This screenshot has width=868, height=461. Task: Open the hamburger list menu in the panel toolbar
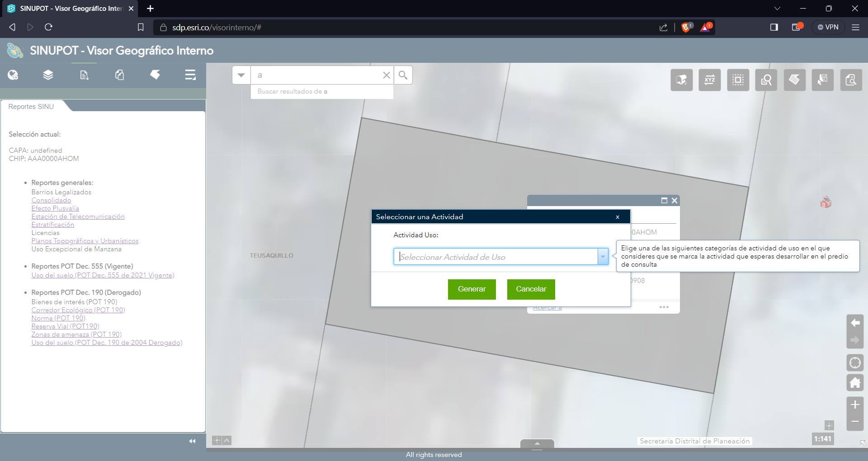click(x=190, y=75)
